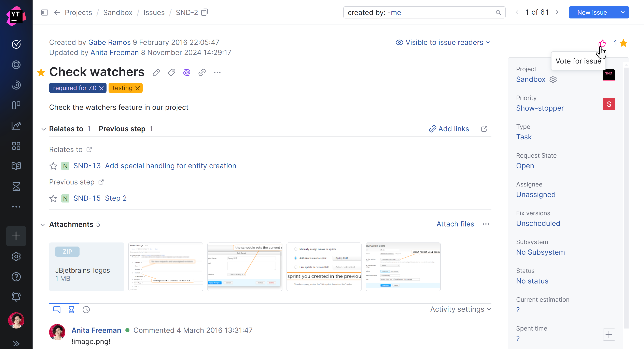This screenshot has width=644, height=349.
Task: Open Agile Boards icon in sidebar
Action: click(x=16, y=105)
